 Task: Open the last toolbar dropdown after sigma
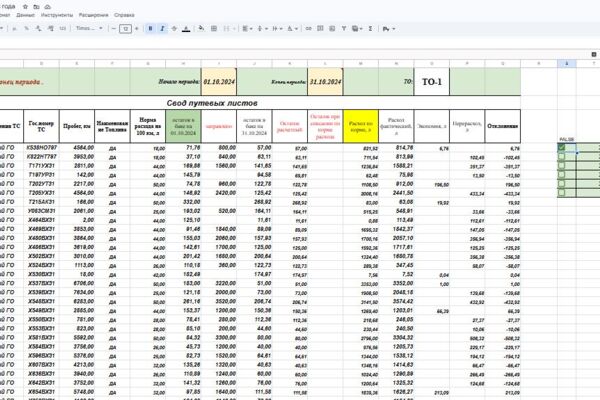[x=388, y=29]
